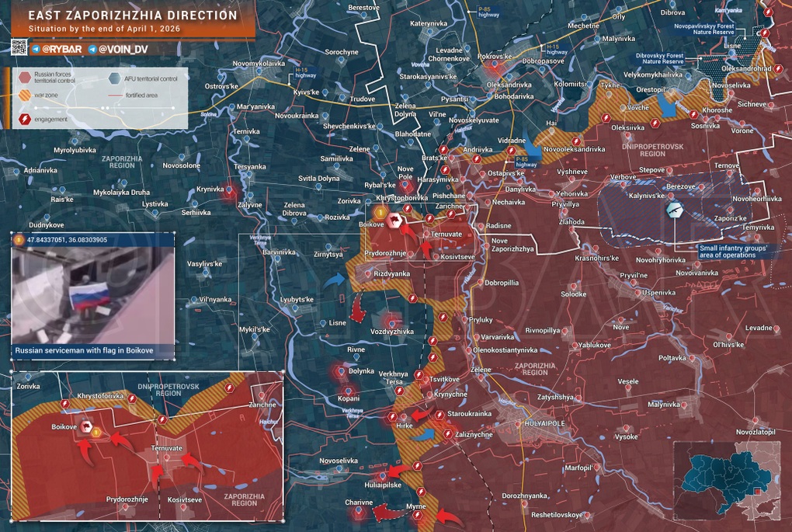Click the Telegram icon beside @VOIN_DV

coord(93,49)
